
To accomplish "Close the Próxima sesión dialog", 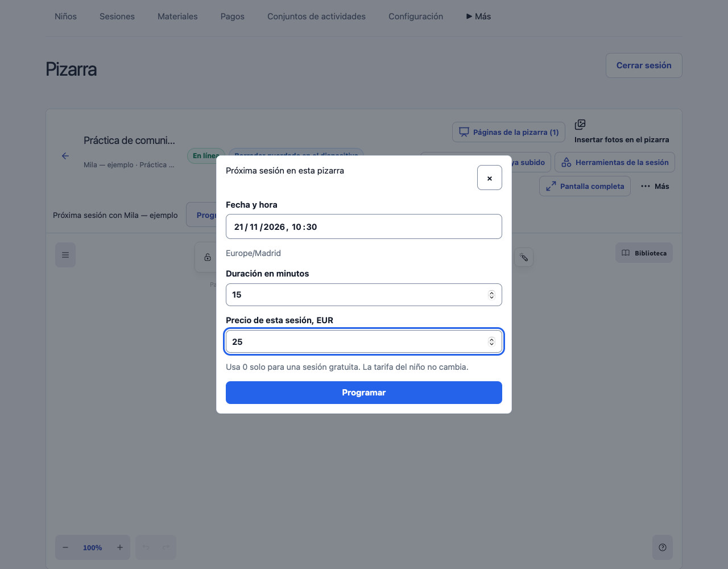I will click(490, 178).
